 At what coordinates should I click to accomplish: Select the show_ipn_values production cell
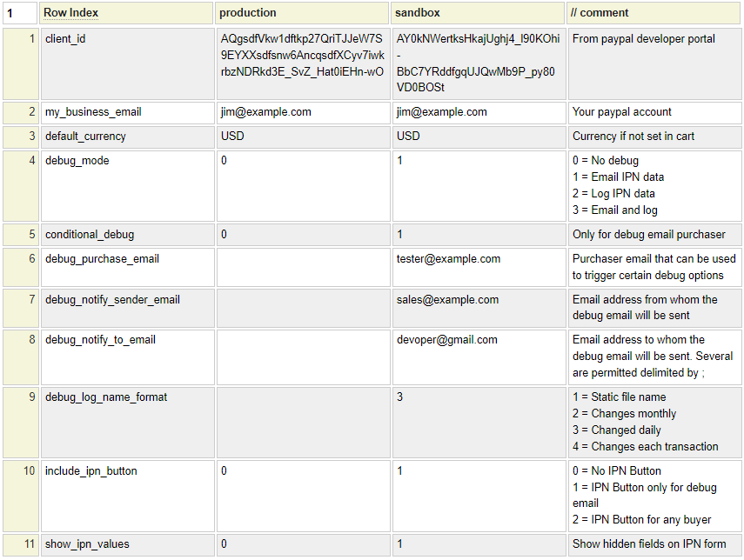coord(301,545)
